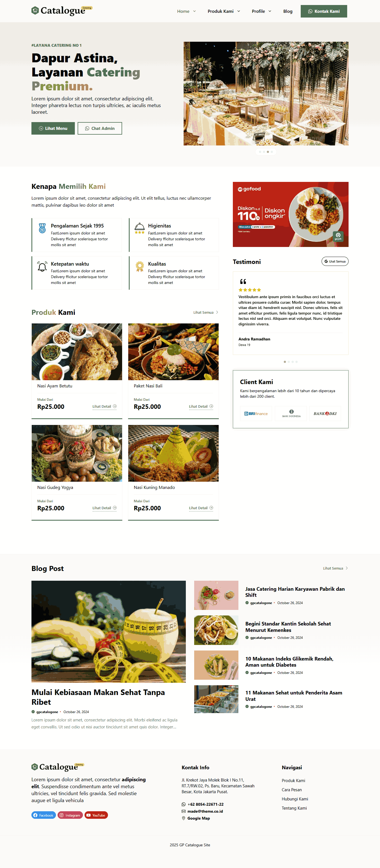Click the YouTube social button

click(96, 815)
